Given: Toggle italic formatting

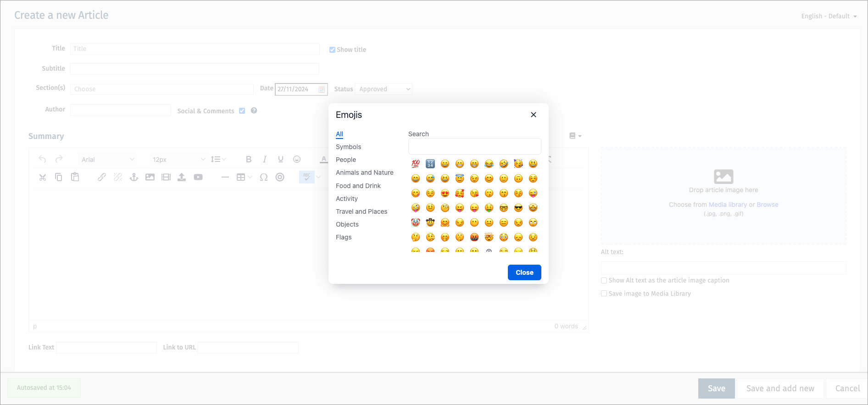Looking at the screenshot, I should [x=265, y=159].
